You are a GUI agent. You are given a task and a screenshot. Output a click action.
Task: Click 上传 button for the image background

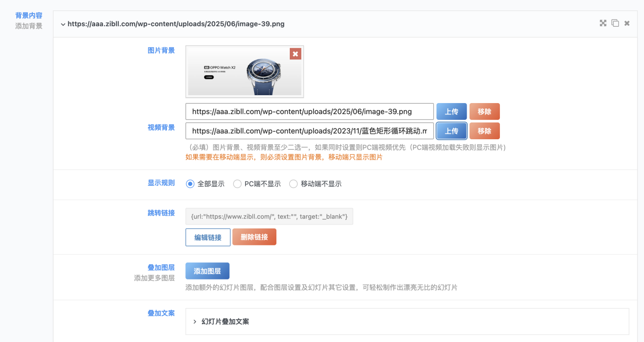(451, 112)
